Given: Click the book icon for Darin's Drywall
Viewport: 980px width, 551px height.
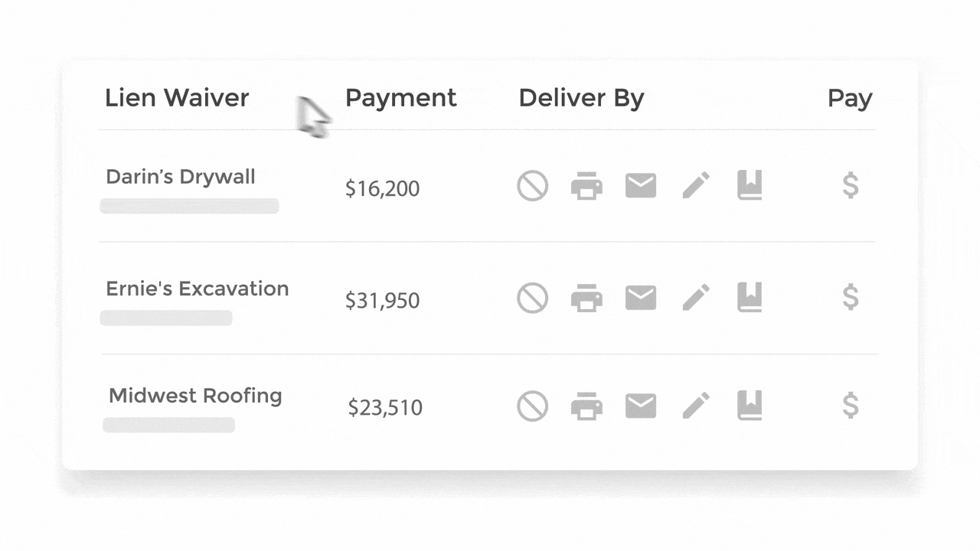Looking at the screenshot, I should point(750,185).
